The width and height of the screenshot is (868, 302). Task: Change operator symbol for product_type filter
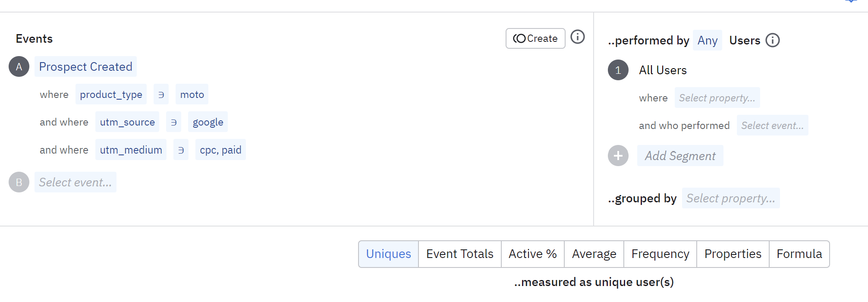pyautogui.click(x=161, y=94)
